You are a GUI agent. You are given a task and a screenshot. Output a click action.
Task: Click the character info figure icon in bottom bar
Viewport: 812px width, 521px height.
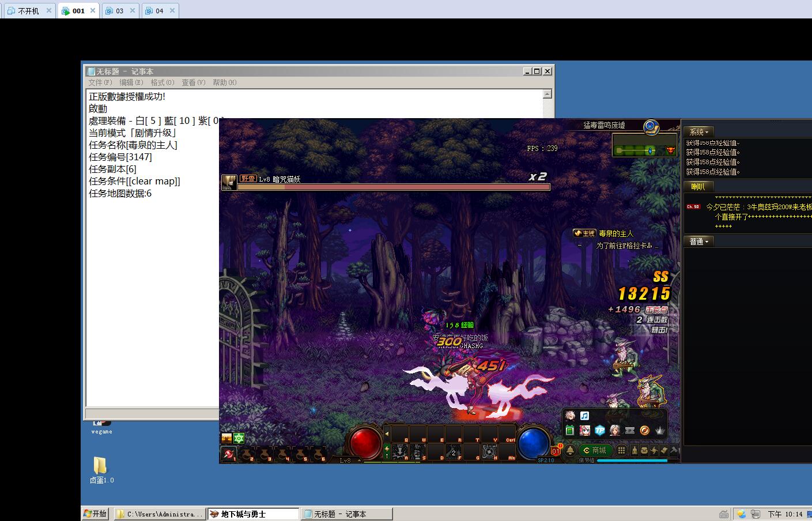point(635,451)
